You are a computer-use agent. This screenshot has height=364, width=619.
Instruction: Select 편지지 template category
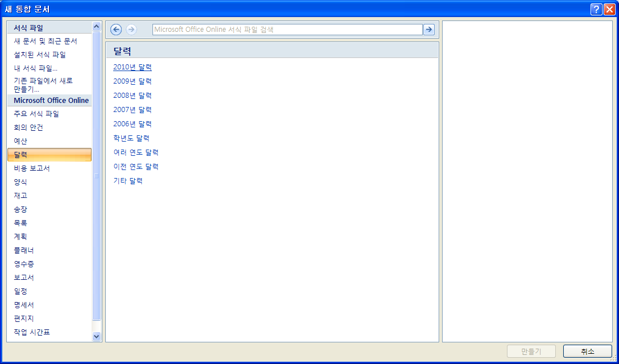coord(49,318)
